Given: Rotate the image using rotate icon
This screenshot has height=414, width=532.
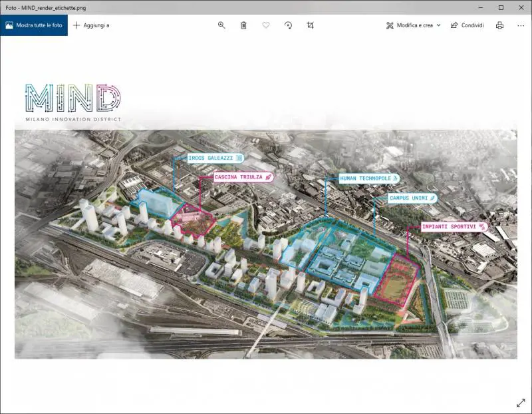Looking at the screenshot, I should tap(288, 25).
